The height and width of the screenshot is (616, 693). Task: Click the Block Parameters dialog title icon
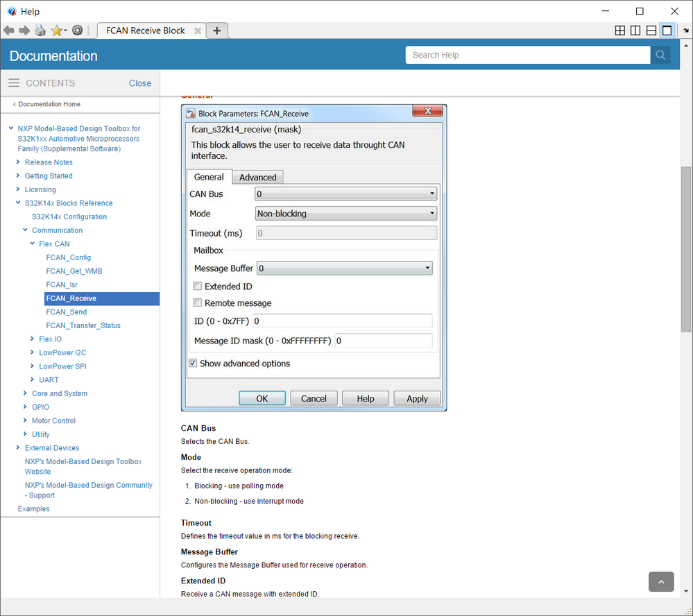[191, 114]
